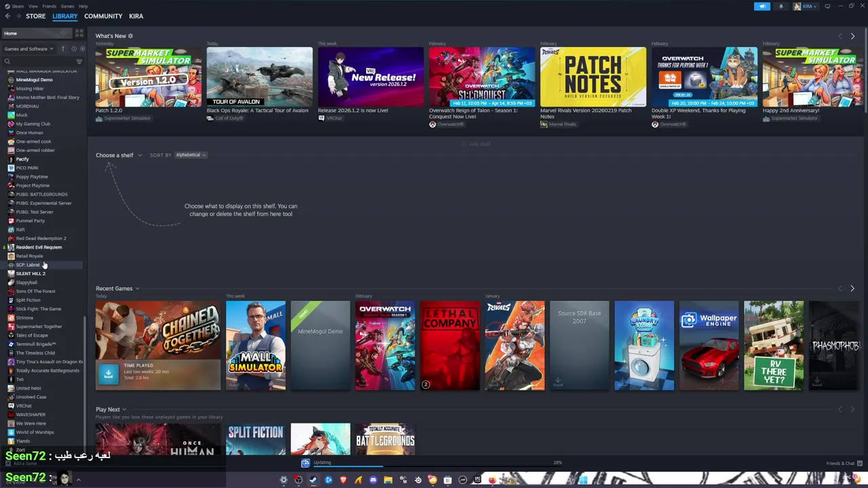The width and height of the screenshot is (868, 488).
Task: Open the notifications bell
Action: pos(781,6)
